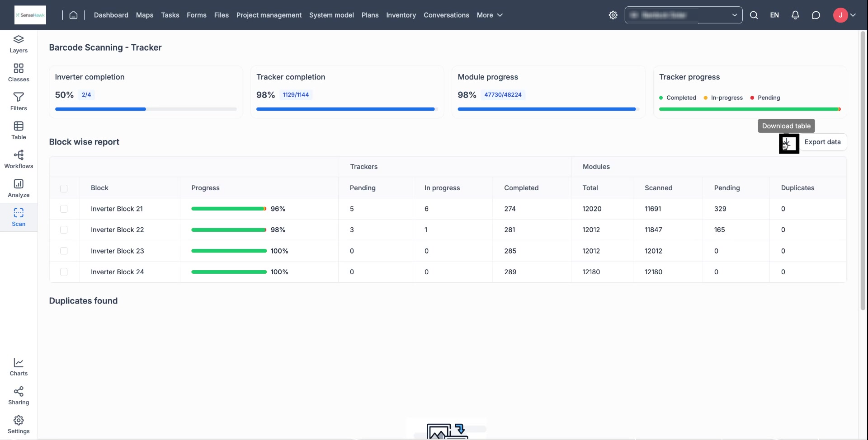Click the search magnifier icon
This screenshot has width=868, height=440.
coord(754,15)
